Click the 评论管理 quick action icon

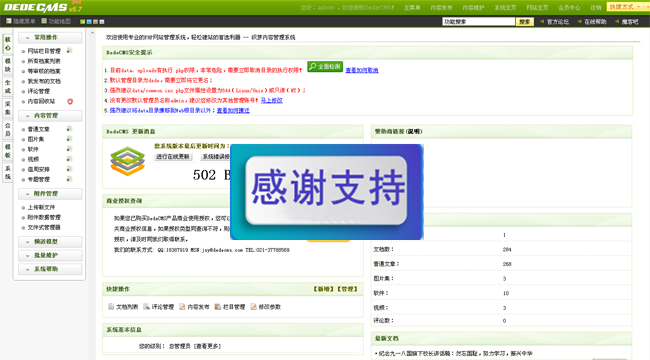[146, 306]
